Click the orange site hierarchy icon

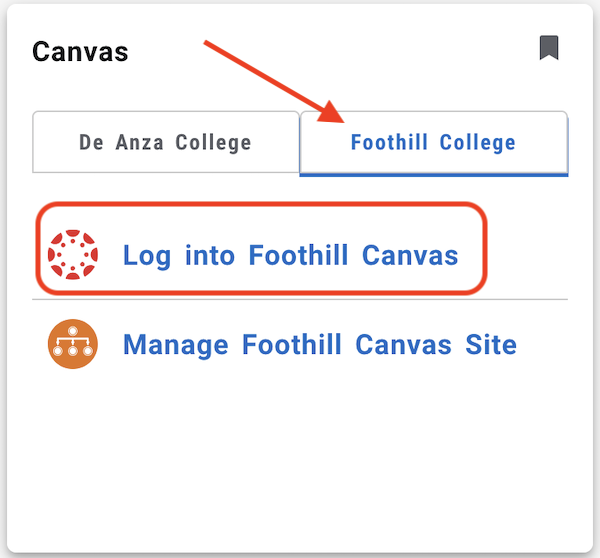tap(73, 345)
